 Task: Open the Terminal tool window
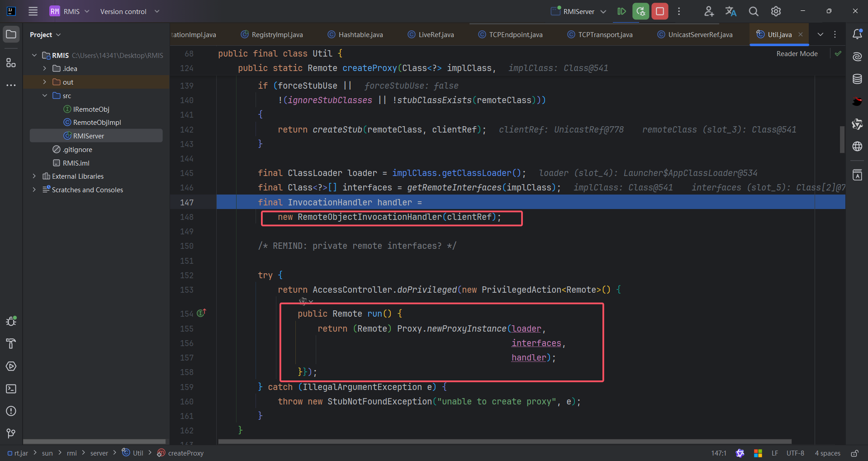point(11,389)
